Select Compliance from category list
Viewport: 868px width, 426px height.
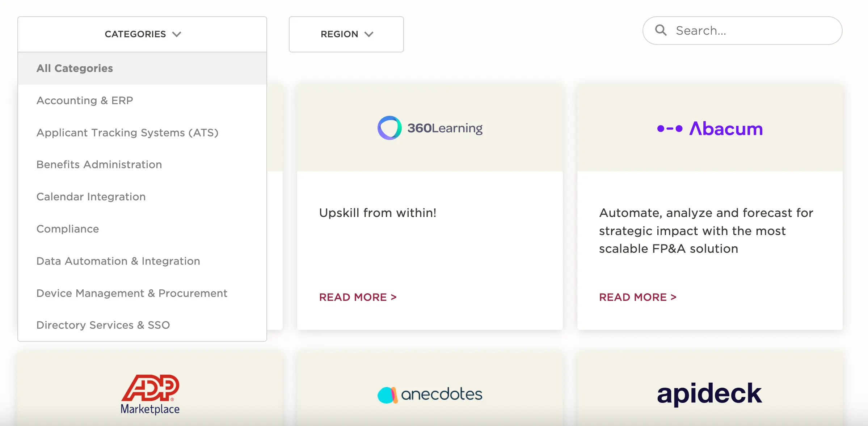click(x=142, y=229)
